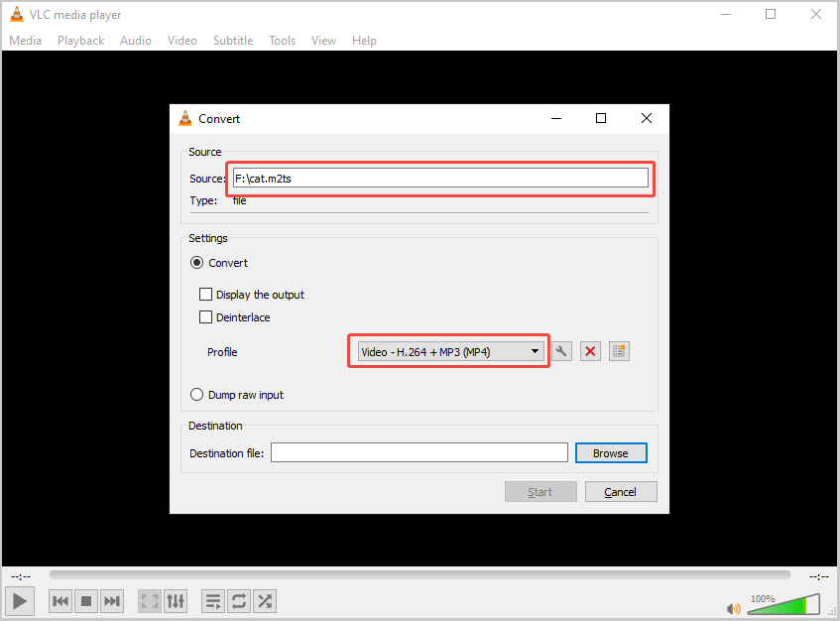Mute audio via speaker icon
Screen dimensions: 840x621
click(733, 608)
